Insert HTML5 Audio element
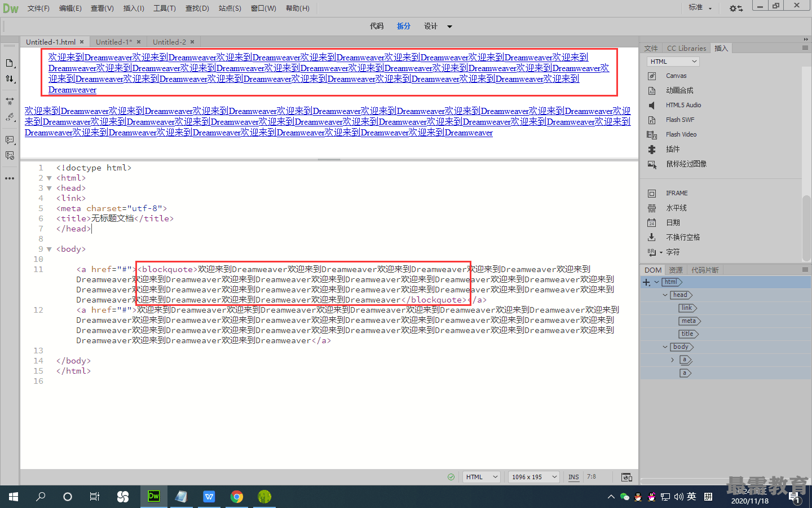 [683, 105]
